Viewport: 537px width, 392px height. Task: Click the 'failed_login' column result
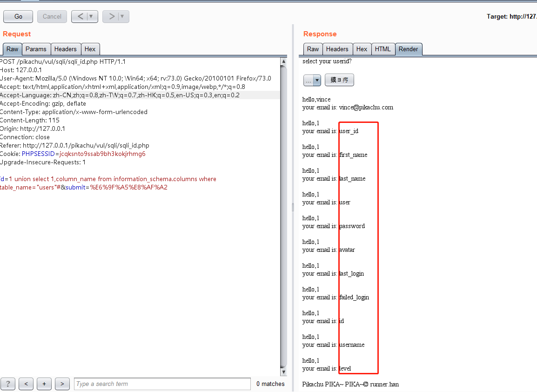(354, 297)
